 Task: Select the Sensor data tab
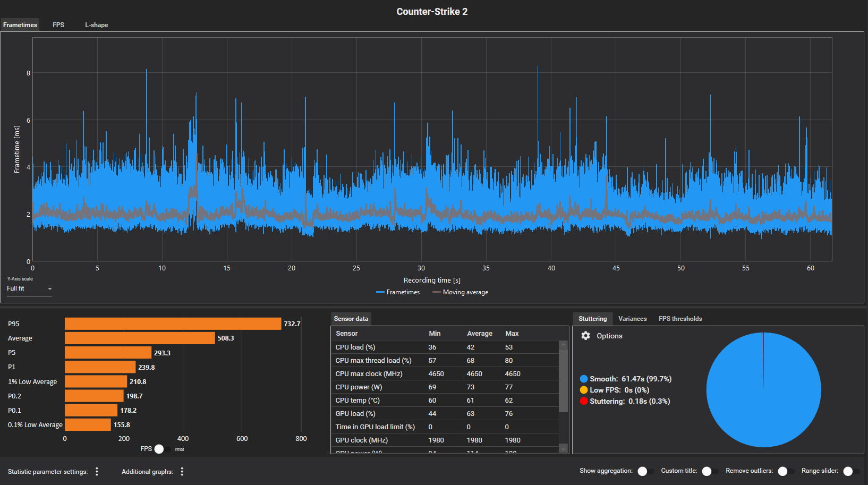coord(351,319)
